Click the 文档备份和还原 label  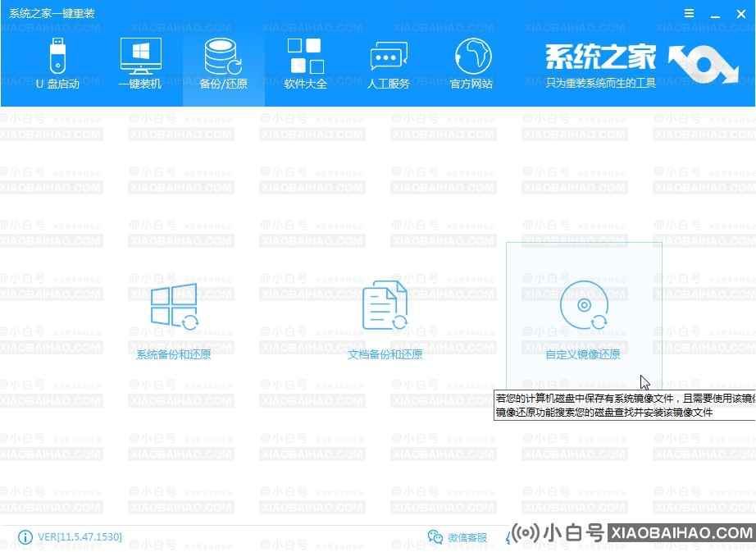pyautogui.click(x=385, y=355)
